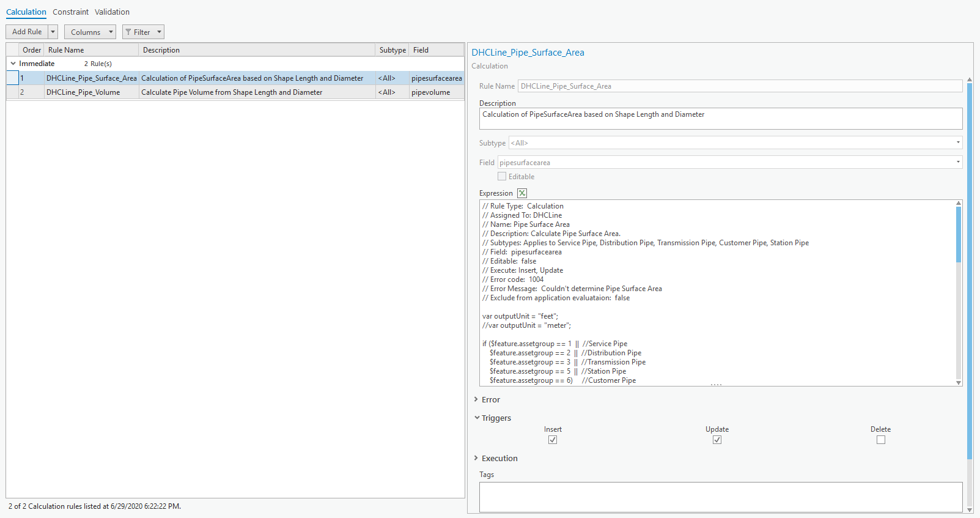Sort by the Description column header
Viewport: 980px width, 518px height.
257,50
